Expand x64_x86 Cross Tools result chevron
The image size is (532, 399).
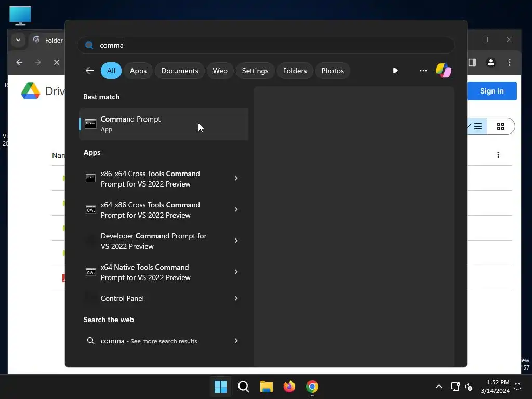(236, 209)
